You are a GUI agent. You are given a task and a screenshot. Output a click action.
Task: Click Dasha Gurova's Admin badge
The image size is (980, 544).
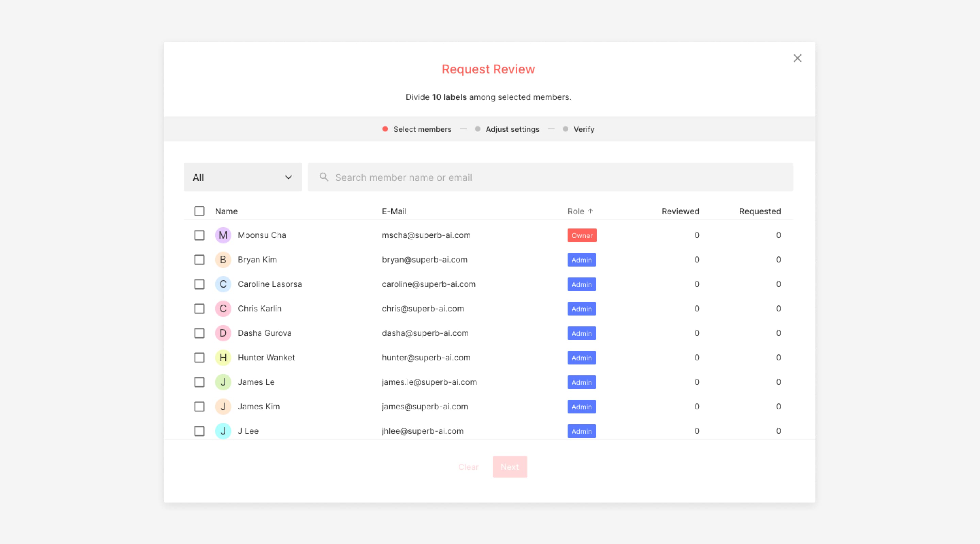point(582,334)
